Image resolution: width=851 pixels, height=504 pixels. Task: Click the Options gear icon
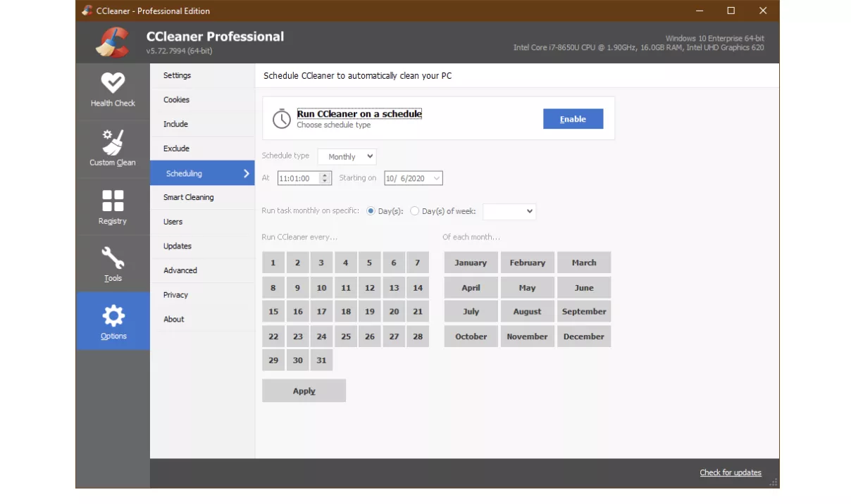[113, 315]
